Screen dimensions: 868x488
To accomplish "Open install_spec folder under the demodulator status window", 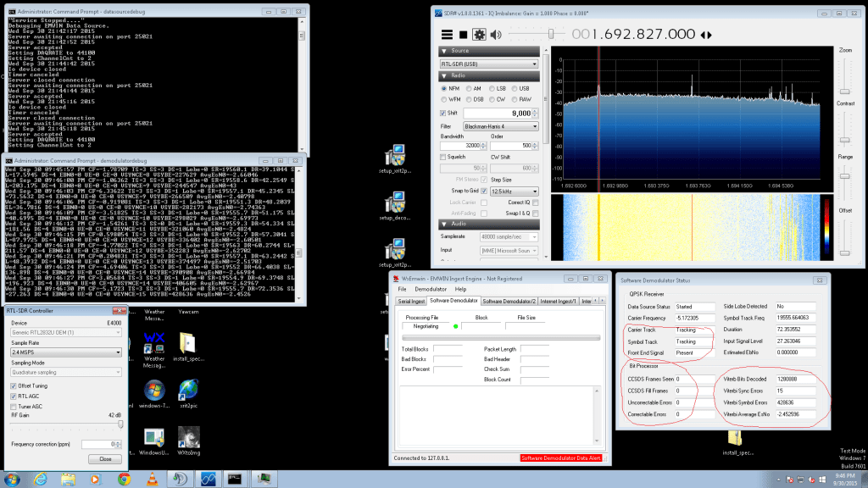I will click(737, 442).
